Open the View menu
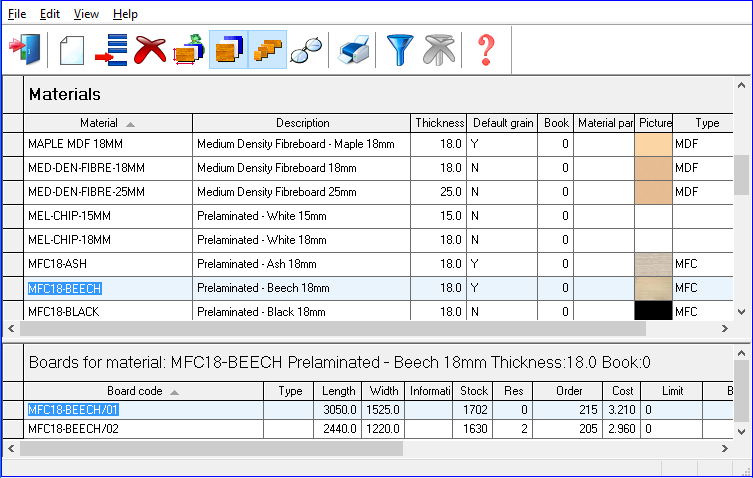 (x=86, y=14)
